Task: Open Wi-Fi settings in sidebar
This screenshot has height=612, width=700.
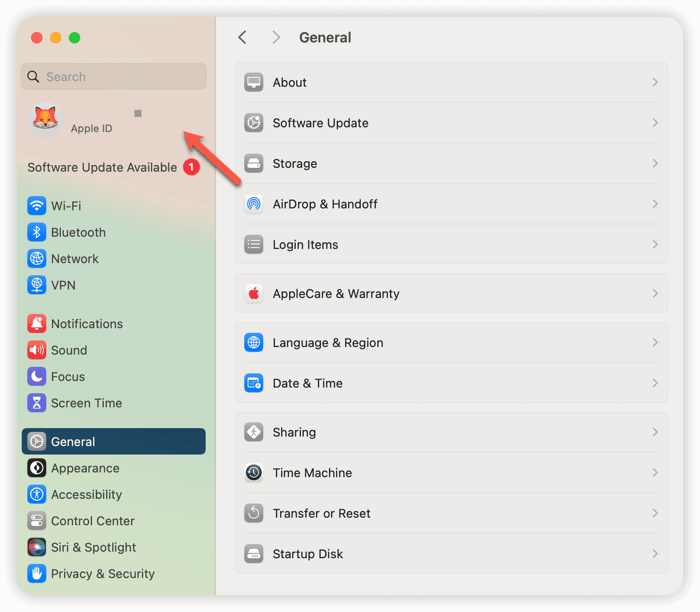Action: click(114, 206)
